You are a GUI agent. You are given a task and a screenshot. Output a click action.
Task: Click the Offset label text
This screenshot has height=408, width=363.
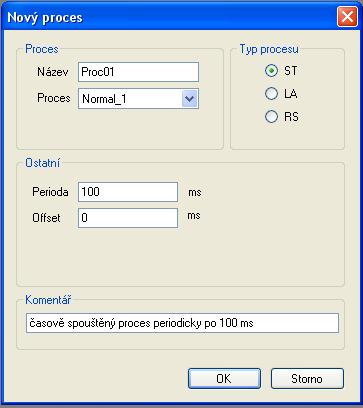click(46, 218)
